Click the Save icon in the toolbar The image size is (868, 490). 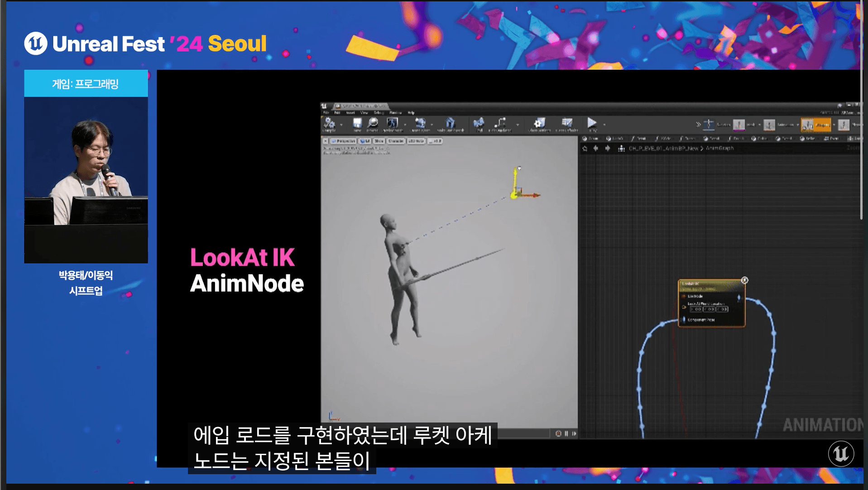357,124
